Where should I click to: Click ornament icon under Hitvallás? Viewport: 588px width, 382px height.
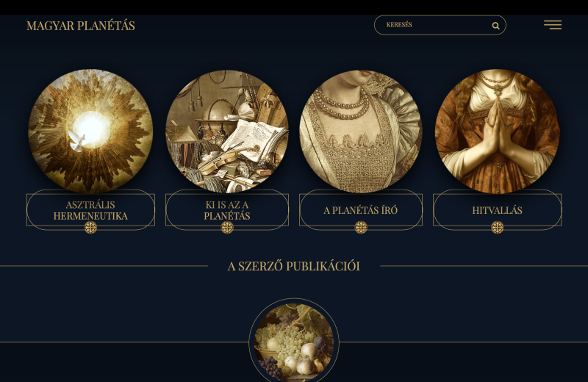pos(498,227)
